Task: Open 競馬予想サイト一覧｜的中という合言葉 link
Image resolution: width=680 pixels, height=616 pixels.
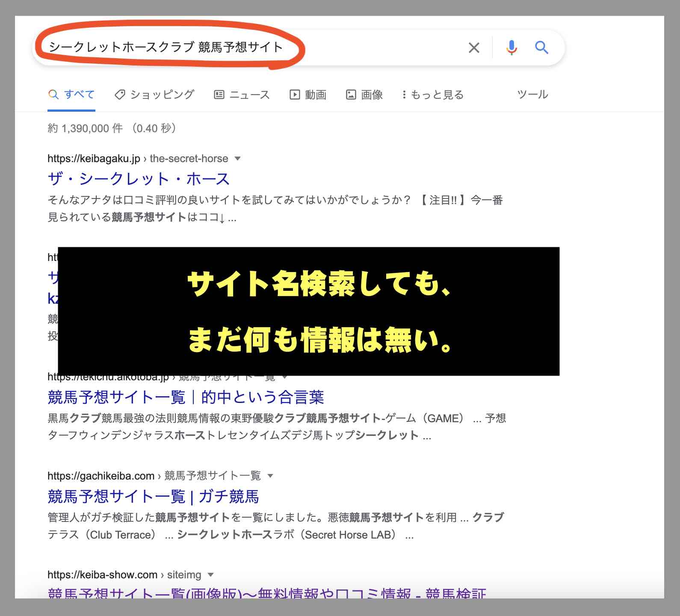Action: (186, 397)
